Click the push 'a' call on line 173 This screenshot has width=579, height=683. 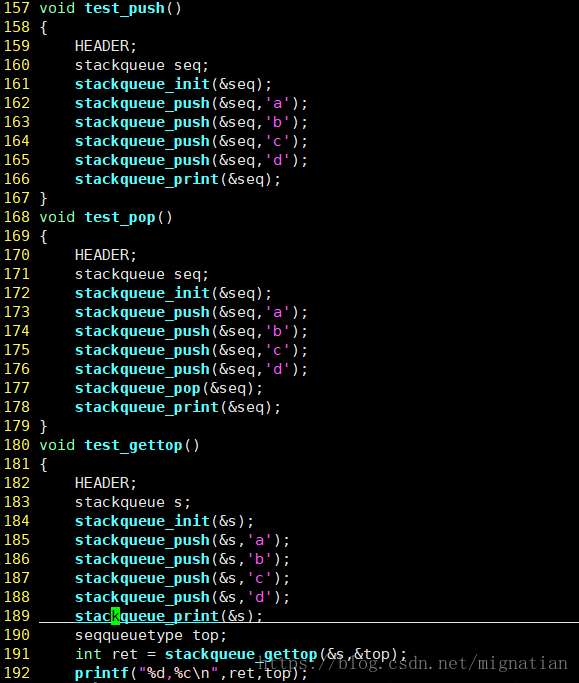tap(191, 312)
